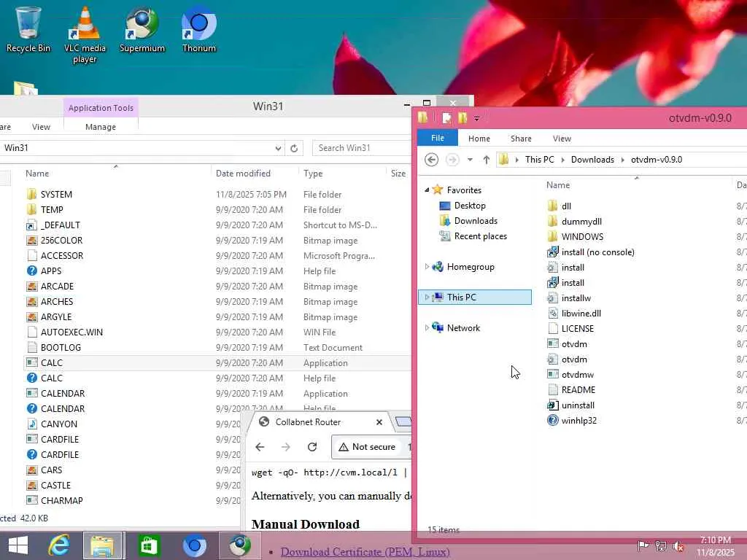
Task: Expand the Homegroup tree node
Action: (427, 267)
